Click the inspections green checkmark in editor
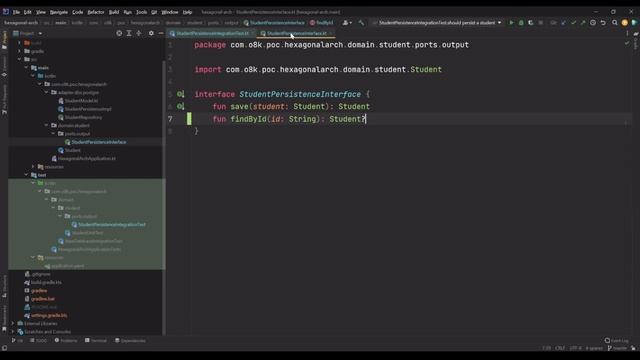 click(x=627, y=43)
